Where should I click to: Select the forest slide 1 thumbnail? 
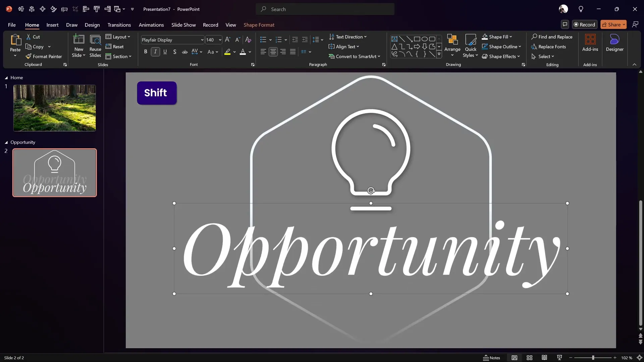coord(55,108)
